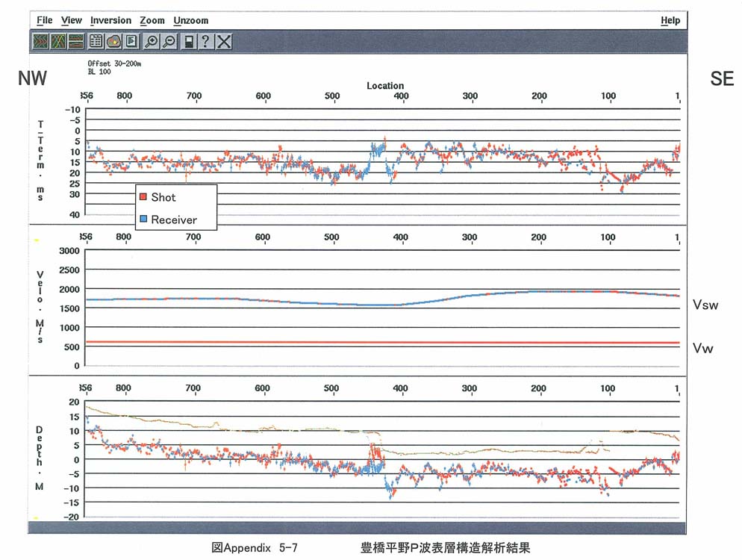Screen dimensions: 742x560
Task: Open the Inversion menu
Action: 110,20
